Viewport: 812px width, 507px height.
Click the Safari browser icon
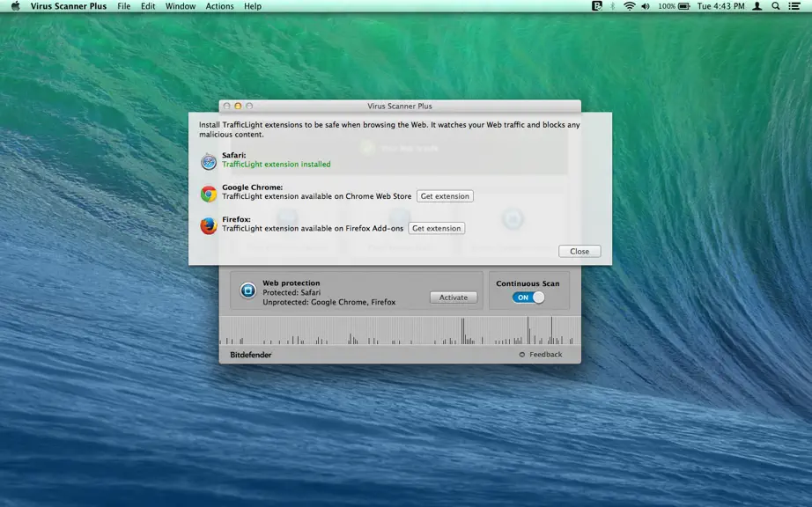tap(209, 161)
